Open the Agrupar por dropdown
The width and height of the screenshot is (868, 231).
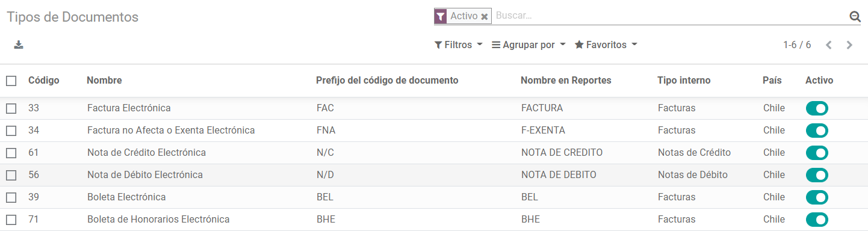(x=529, y=45)
